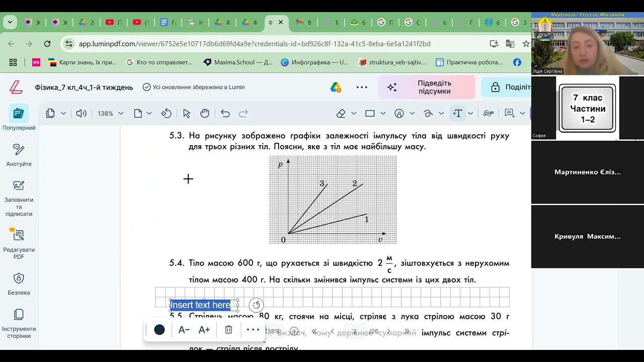
Task: Click the Підведіть підсумки button
Action: click(x=427, y=87)
